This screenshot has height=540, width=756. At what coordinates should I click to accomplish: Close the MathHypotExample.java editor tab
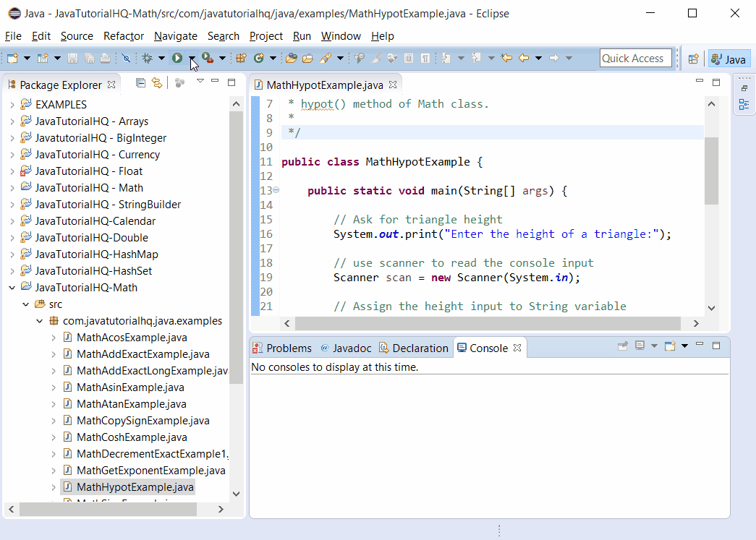pos(393,85)
